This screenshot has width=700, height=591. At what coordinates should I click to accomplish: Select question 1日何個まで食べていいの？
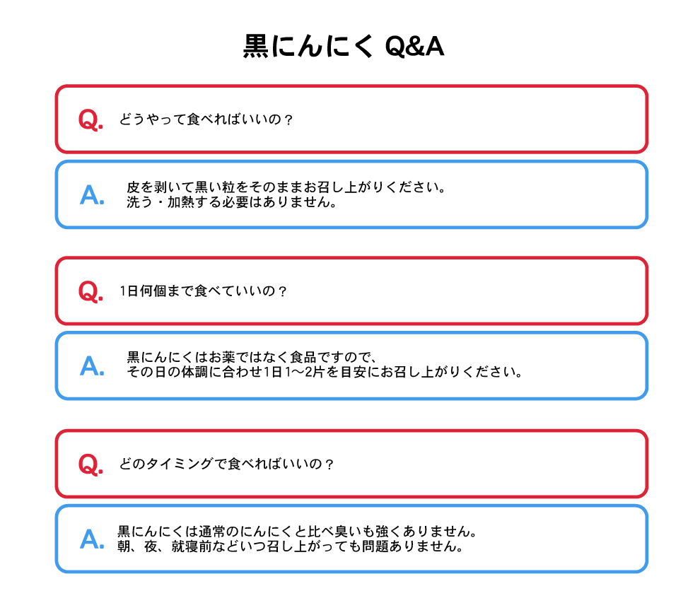coord(203,291)
